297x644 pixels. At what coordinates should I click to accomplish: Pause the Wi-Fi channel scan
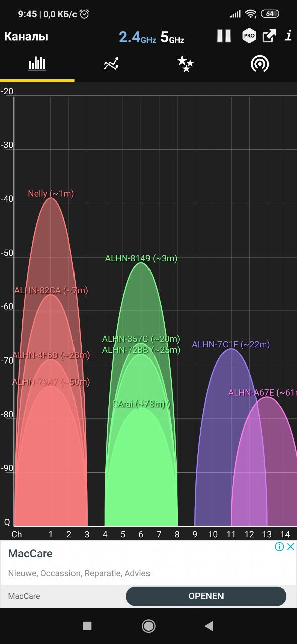224,36
